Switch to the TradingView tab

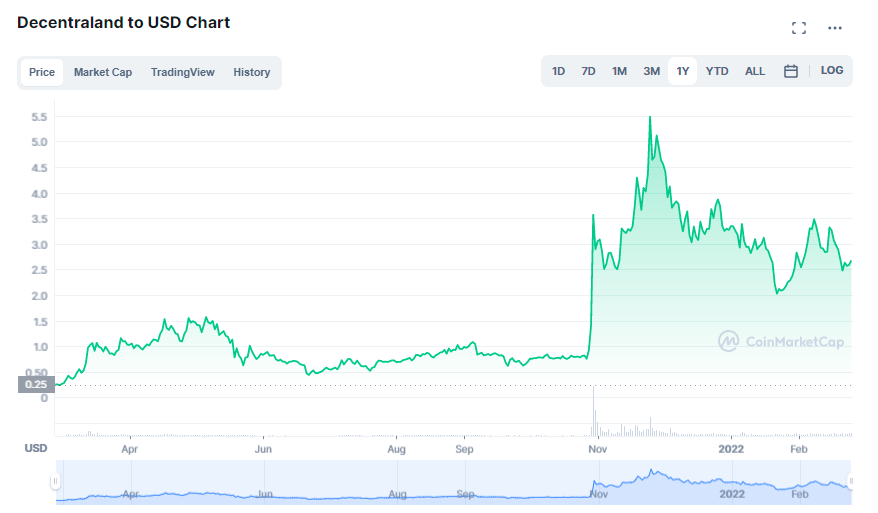pyautogui.click(x=183, y=72)
